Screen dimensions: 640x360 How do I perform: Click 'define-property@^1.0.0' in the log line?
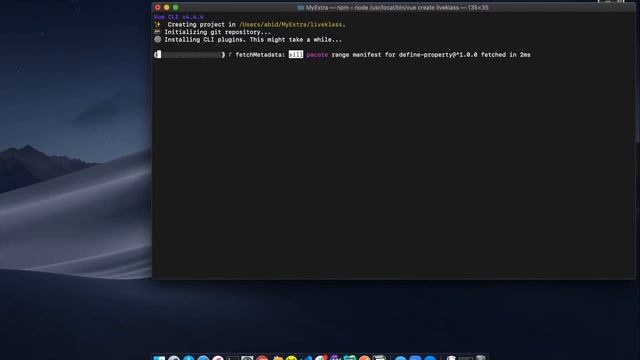coord(438,55)
